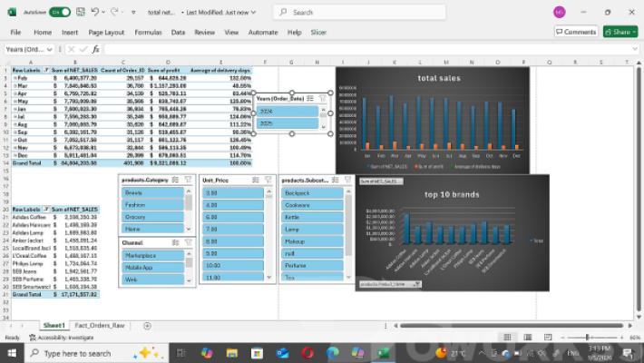The image size is (644, 363).
Task: Open Row Labels filter in first pivot
Action: tap(46, 70)
